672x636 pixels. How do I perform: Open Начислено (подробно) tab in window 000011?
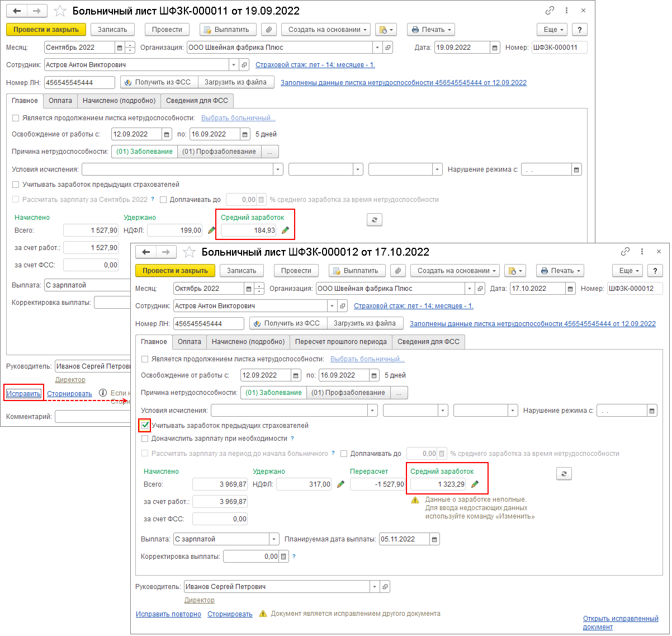pyautogui.click(x=119, y=101)
